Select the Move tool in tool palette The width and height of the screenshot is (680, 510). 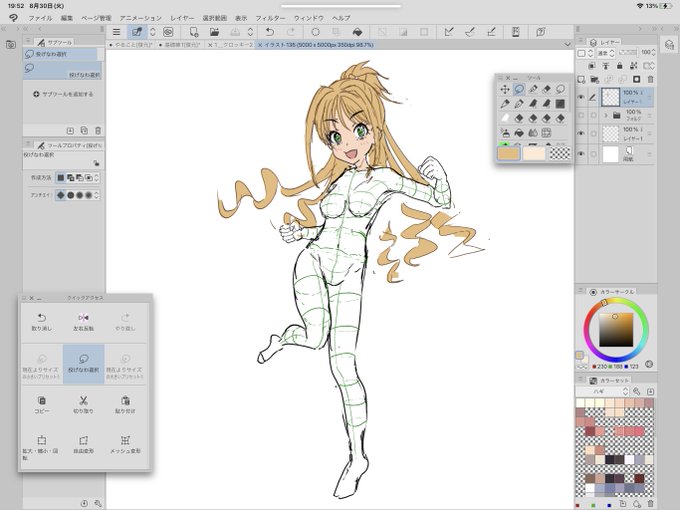tap(505, 89)
